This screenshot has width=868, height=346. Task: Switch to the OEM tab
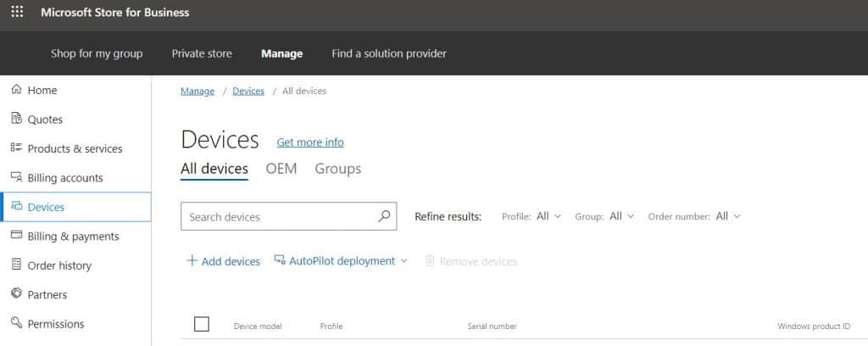pyautogui.click(x=281, y=169)
